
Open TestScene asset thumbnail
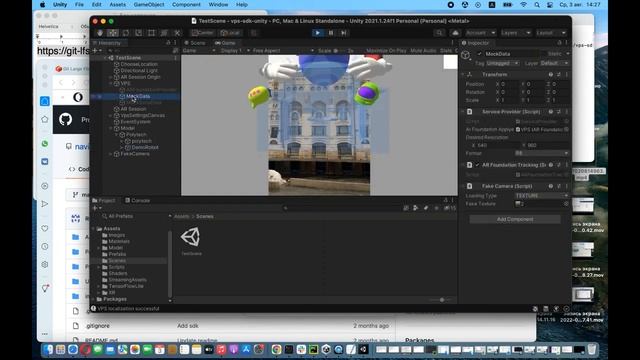click(x=191, y=237)
